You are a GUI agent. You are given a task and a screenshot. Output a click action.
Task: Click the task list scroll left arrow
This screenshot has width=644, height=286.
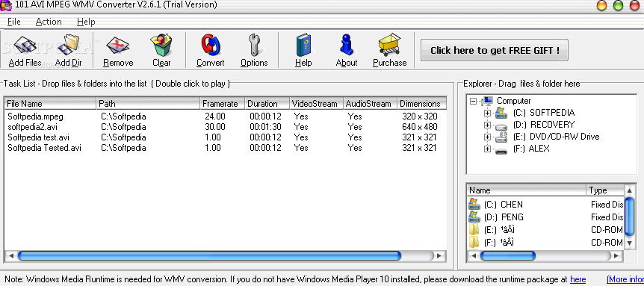point(11,255)
